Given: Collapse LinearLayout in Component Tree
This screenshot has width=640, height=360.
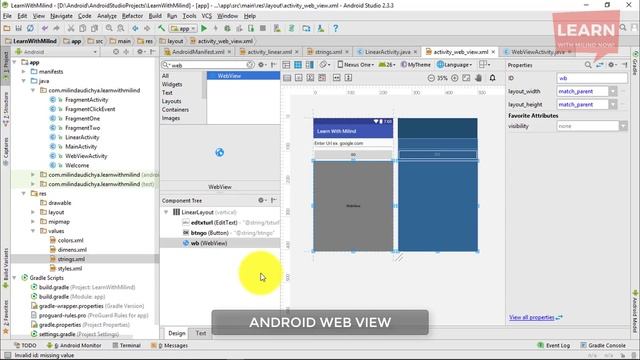Looking at the screenshot, I should click(166, 212).
